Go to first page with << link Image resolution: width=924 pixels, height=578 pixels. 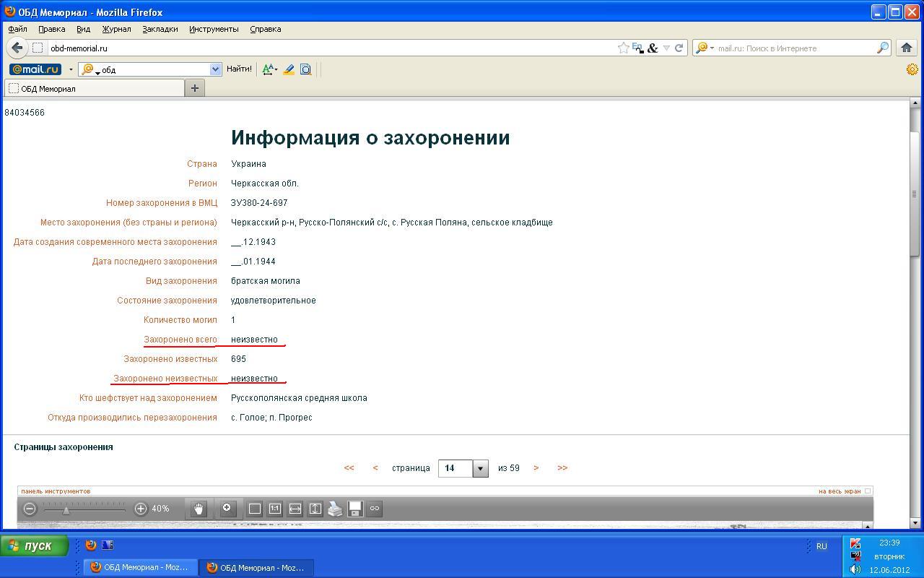click(x=349, y=468)
